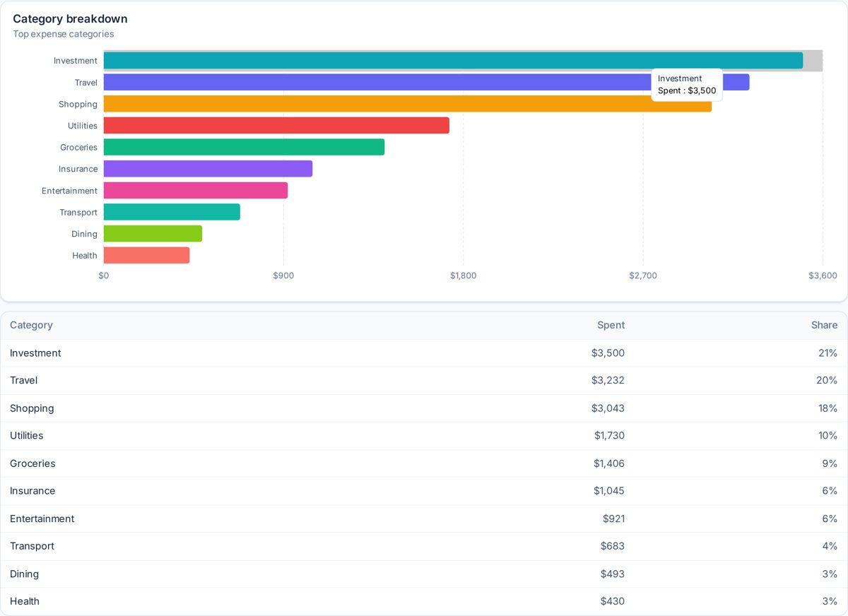This screenshot has height=616, width=848.
Task: Click the 9% share value
Action: [x=830, y=463]
